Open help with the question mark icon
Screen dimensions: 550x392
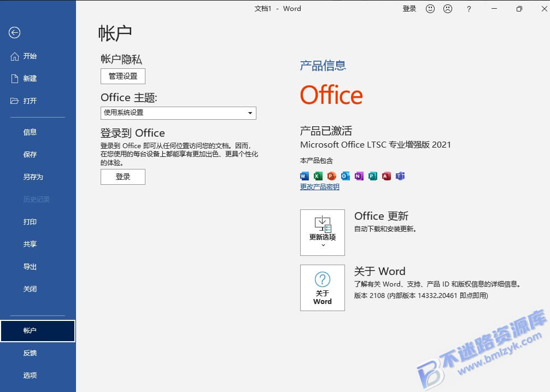[469, 9]
